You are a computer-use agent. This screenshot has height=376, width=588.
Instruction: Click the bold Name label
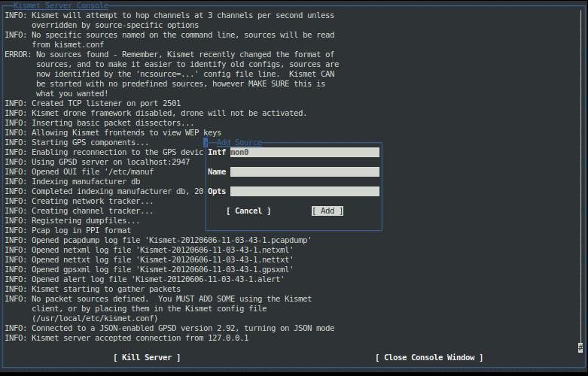coord(217,171)
